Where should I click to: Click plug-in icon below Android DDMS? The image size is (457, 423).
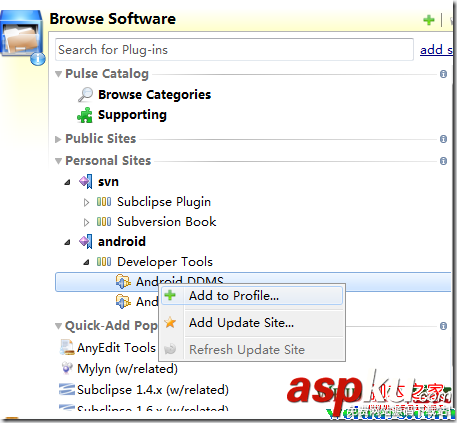pos(123,301)
